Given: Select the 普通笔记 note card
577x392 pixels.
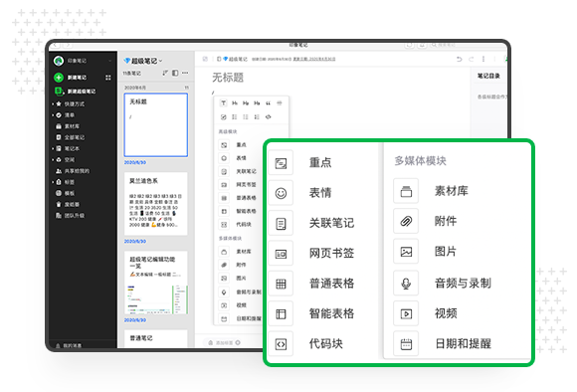Looking at the screenshot, I should (x=156, y=338).
